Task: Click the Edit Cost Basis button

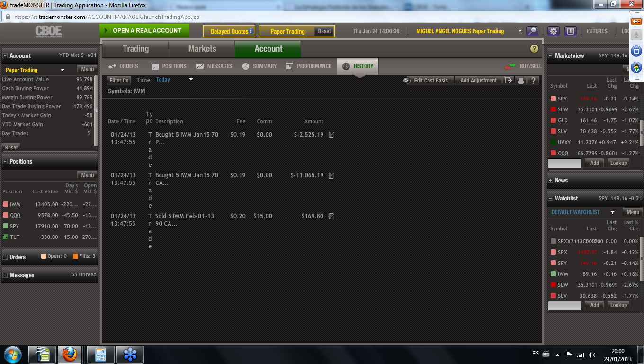Action: [429, 81]
